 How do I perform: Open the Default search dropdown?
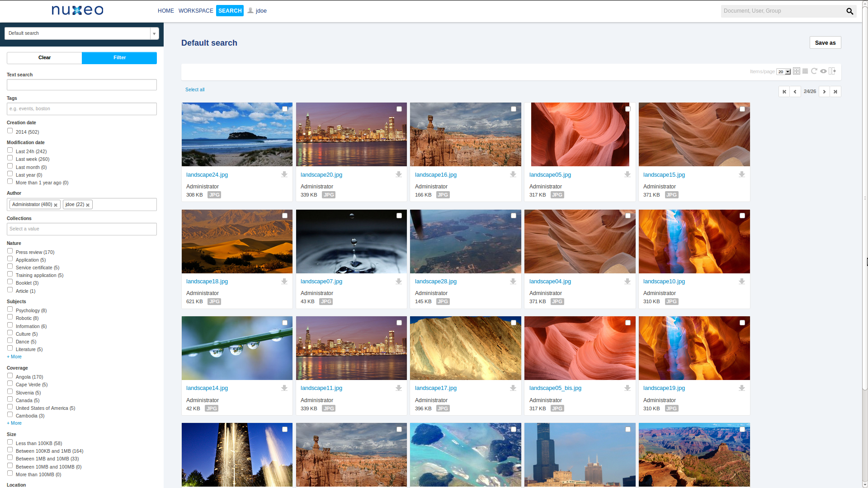[x=82, y=33]
